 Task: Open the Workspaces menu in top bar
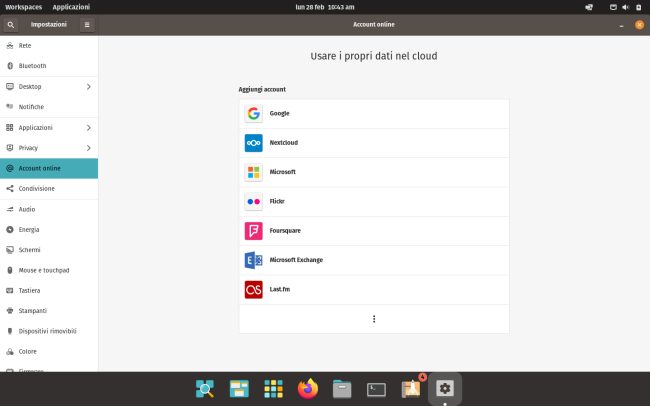(24, 7)
